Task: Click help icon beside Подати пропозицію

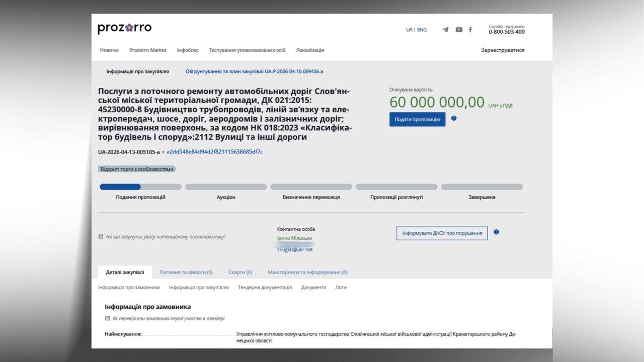Action: coord(454,119)
